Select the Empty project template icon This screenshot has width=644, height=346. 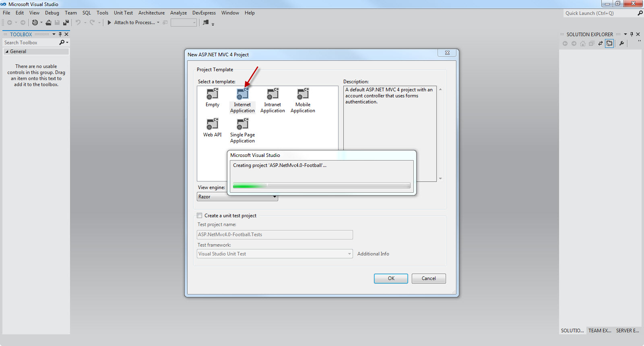point(212,94)
